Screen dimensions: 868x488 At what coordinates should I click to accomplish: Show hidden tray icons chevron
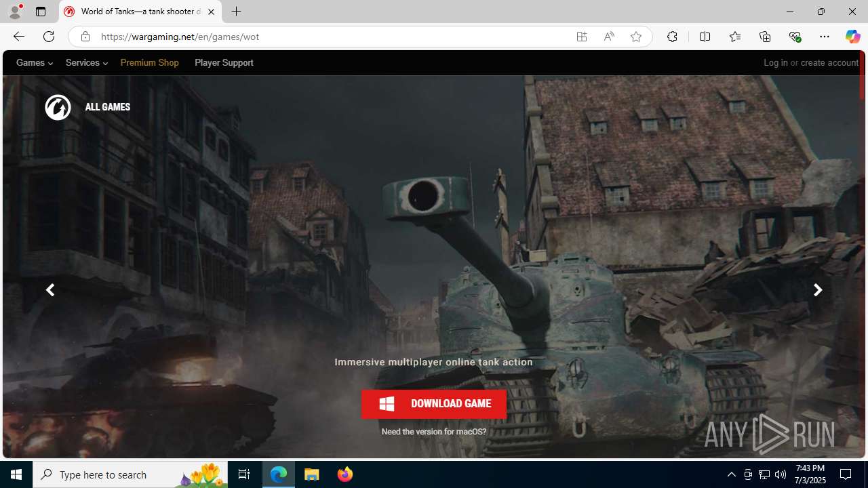[x=731, y=474]
